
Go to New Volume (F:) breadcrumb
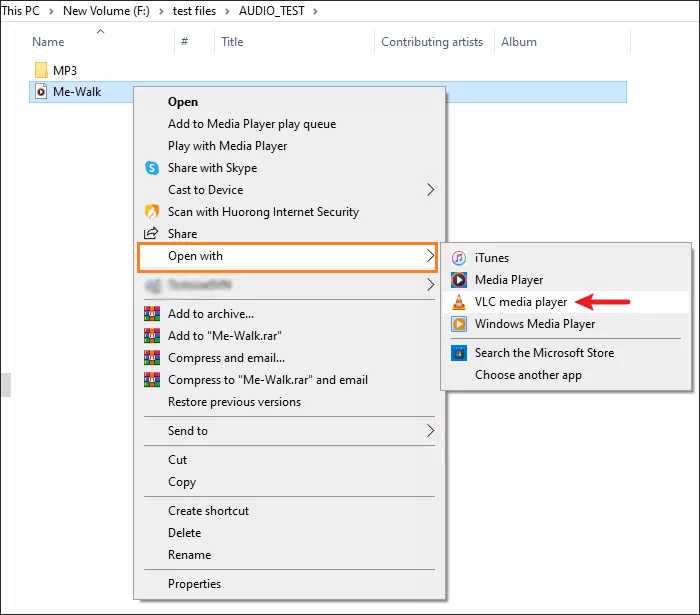(106, 11)
